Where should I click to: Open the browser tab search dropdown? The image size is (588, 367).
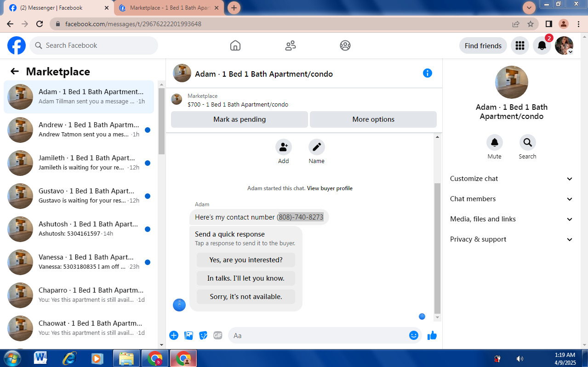pyautogui.click(x=529, y=7)
